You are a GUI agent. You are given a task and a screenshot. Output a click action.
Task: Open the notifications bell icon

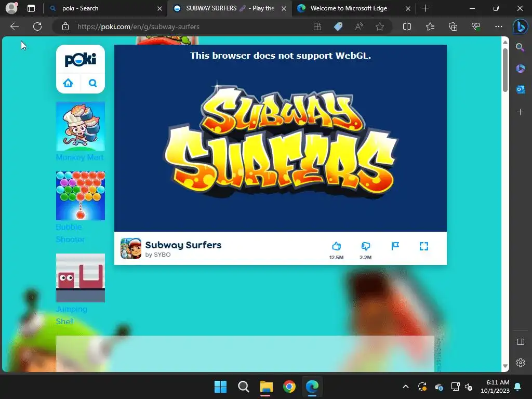(518, 387)
